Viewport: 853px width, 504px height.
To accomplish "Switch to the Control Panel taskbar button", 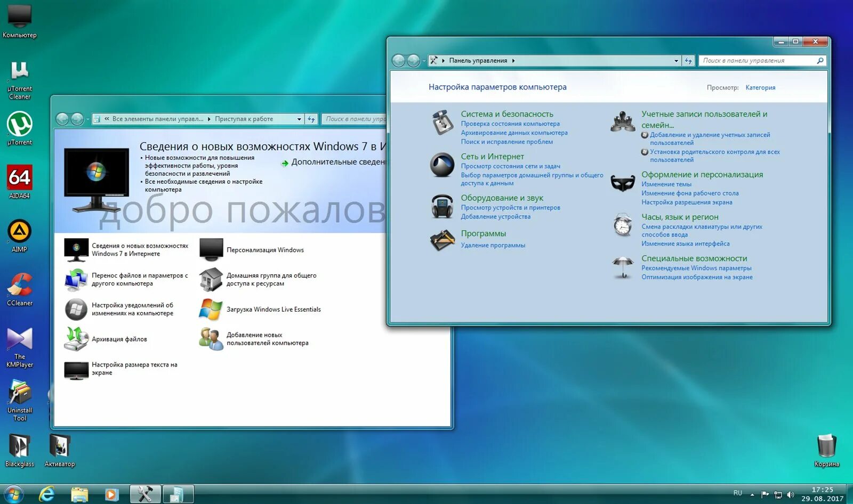I will 145,494.
